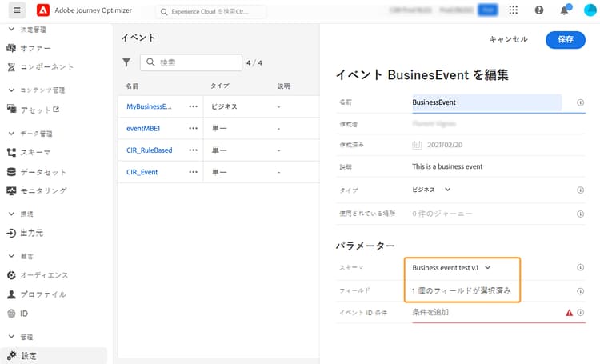Show info for the name field
This screenshot has width=600, height=364.
coord(580,102)
